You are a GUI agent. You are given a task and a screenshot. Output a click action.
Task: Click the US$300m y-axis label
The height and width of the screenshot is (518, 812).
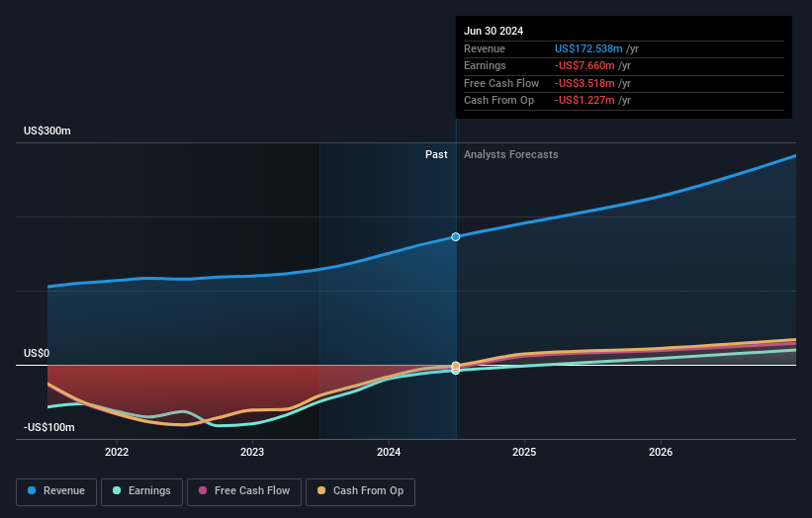point(47,130)
